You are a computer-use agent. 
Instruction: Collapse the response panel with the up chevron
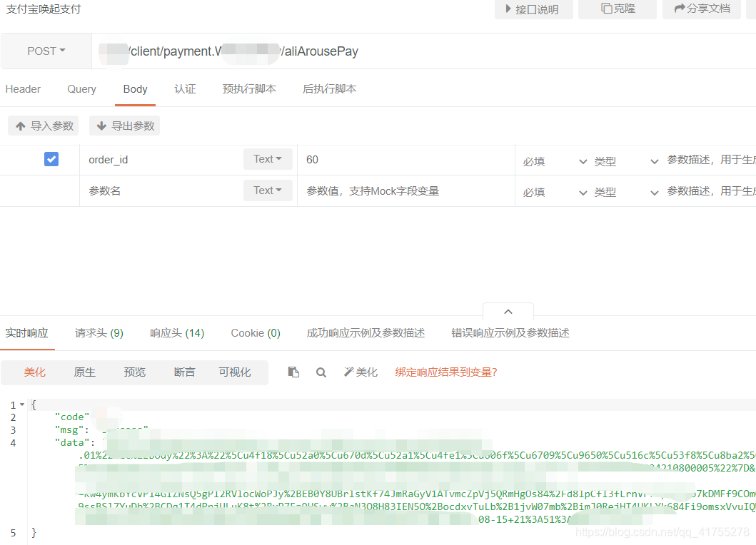508,311
